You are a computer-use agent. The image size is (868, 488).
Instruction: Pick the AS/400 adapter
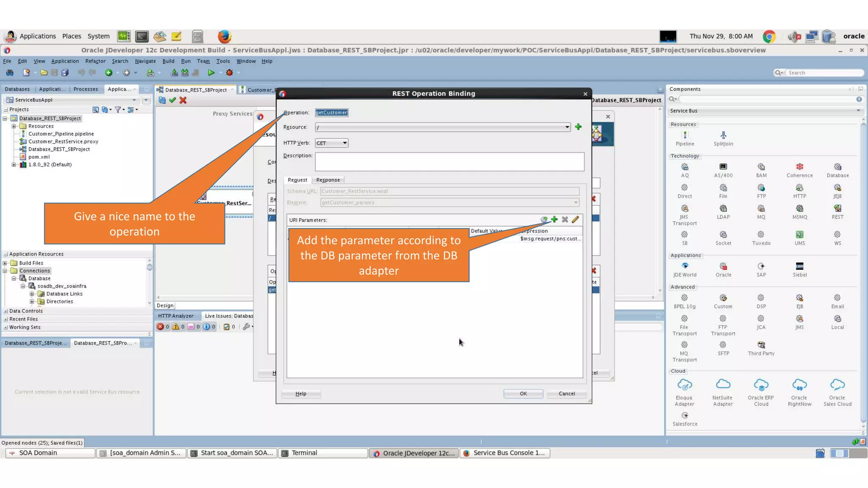(x=723, y=170)
